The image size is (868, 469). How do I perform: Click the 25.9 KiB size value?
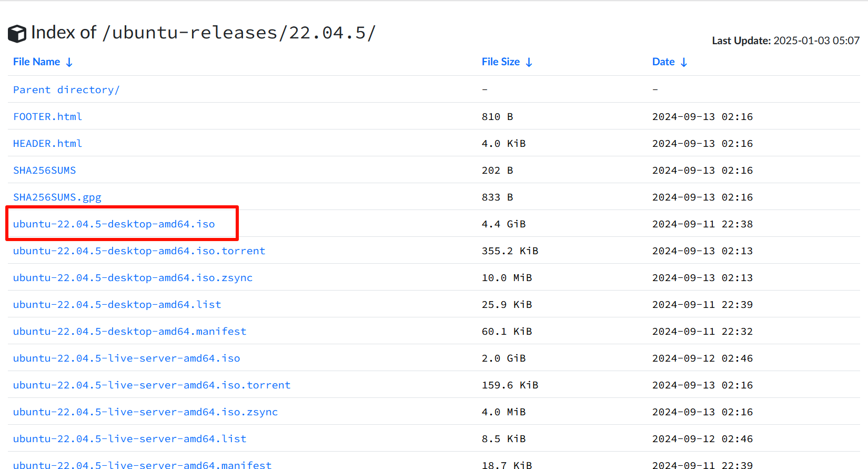click(x=507, y=304)
